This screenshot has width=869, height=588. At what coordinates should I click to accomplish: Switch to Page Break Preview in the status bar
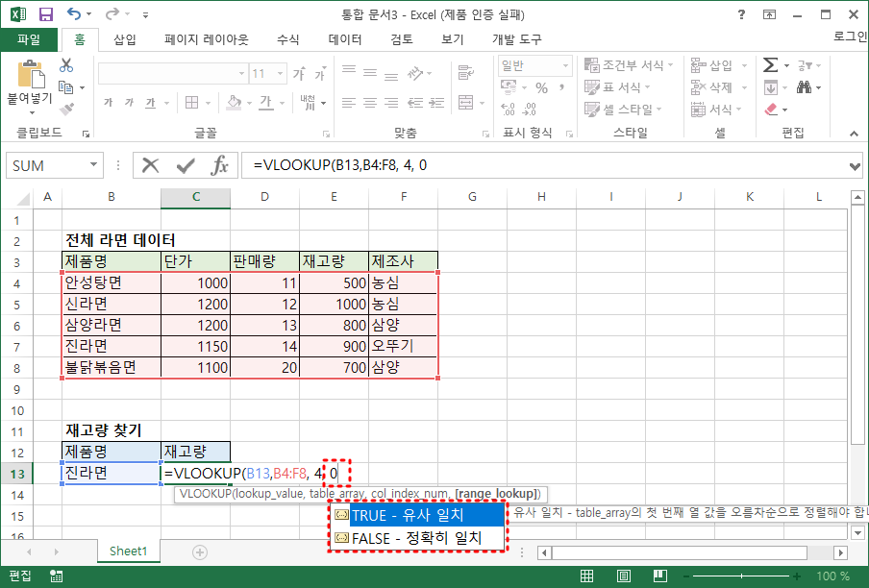(660, 576)
